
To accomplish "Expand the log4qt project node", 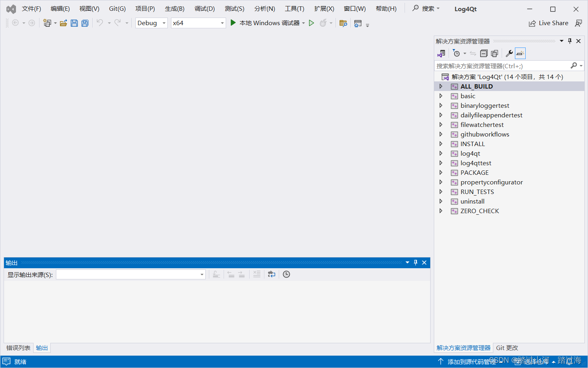I will click(x=441, y=154).
